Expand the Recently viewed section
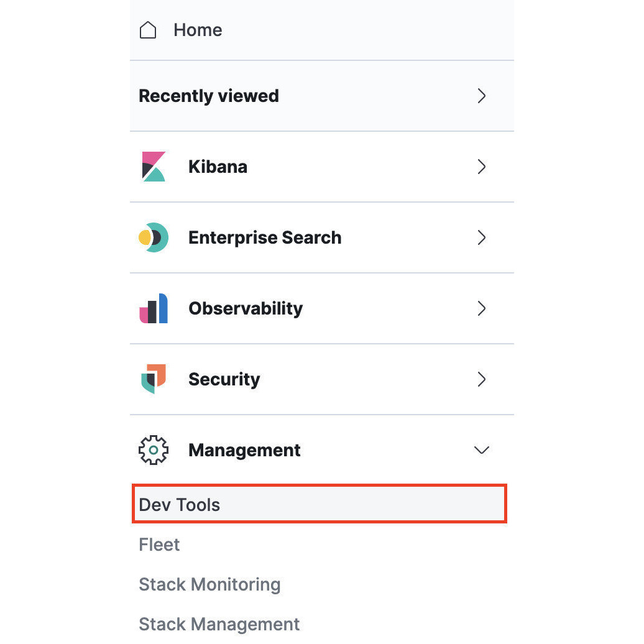The width and height of the screenshot is (644, 644). (482, 96)
